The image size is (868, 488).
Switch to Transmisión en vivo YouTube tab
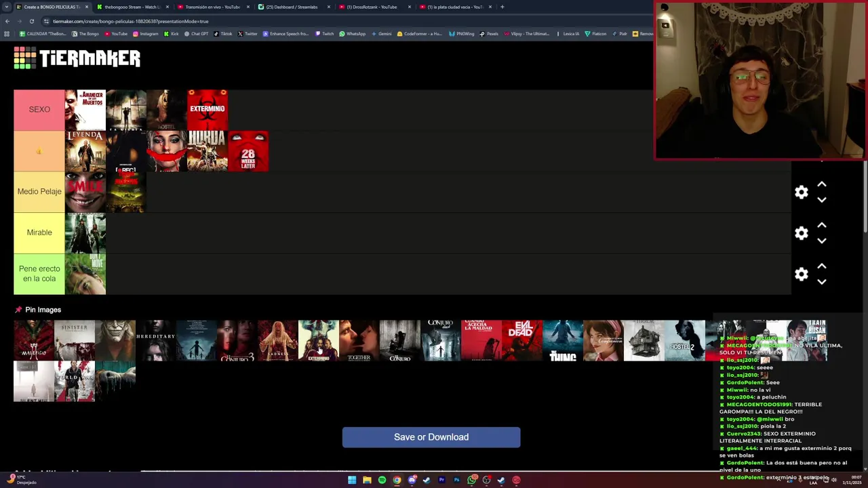pyautogui.click(x=212, y=7)
